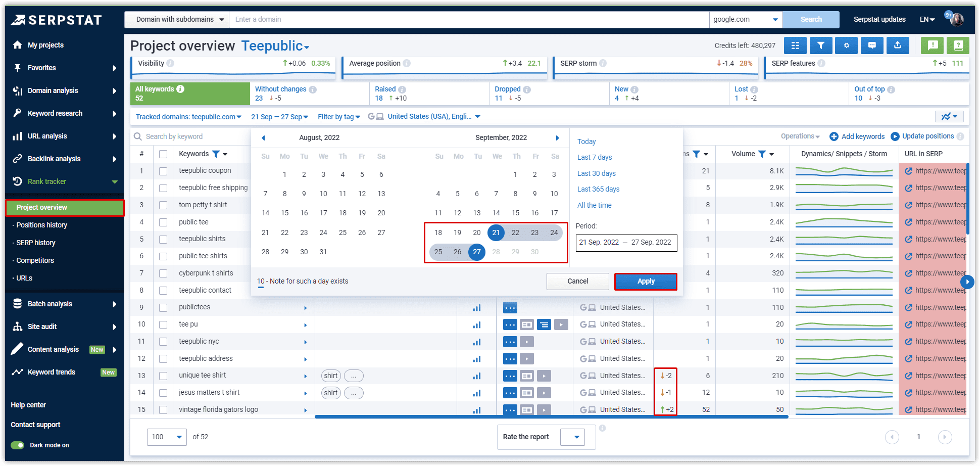Go to previous month in calendar
This screenshot has width=980, height=466.
click(x=263, y=138)
